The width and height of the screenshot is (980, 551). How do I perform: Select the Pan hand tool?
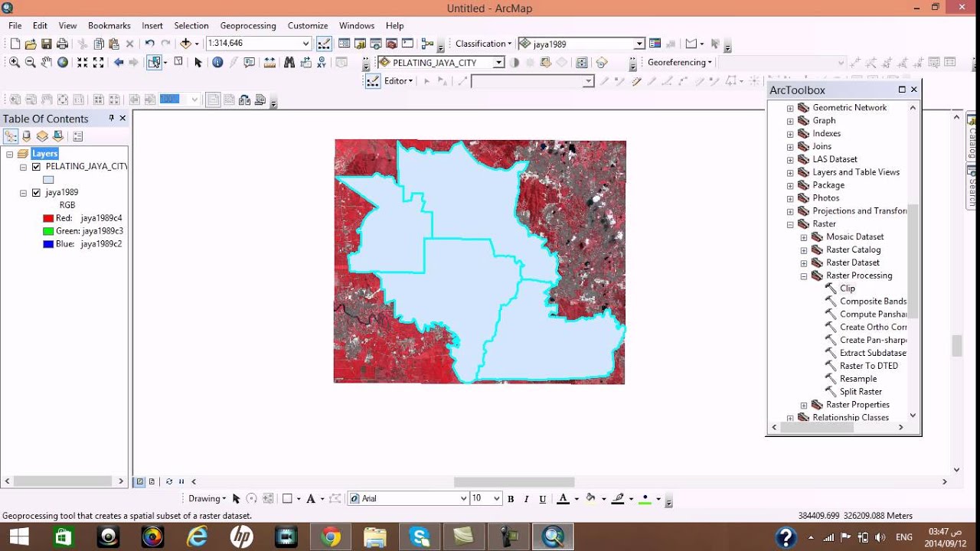click(47, 63)
